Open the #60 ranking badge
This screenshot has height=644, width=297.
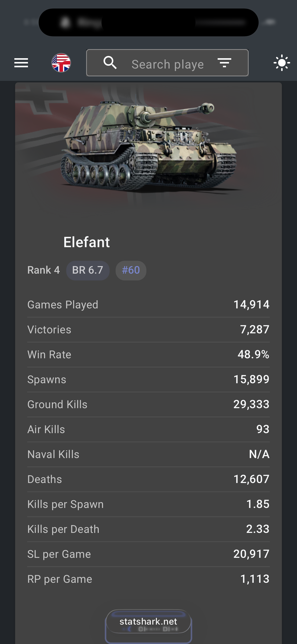coord(131,270)
